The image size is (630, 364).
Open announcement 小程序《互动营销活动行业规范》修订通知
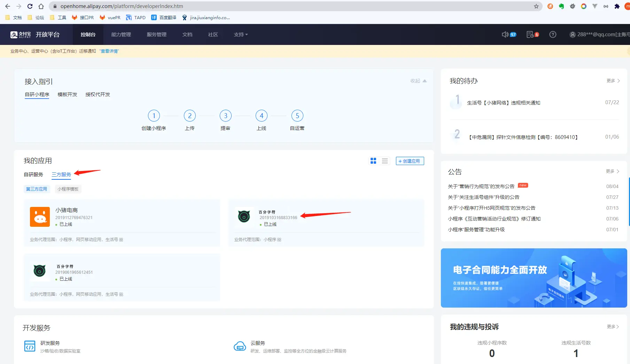click(x=495, y=219)
